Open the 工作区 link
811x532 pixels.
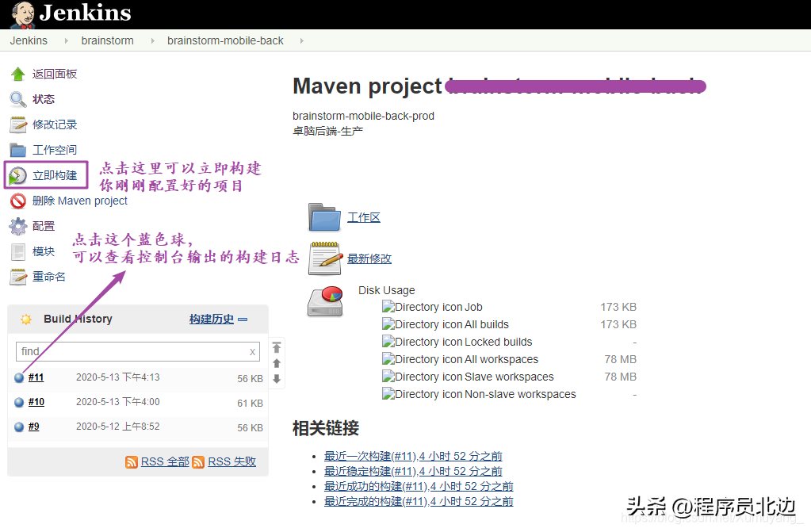point(364,217)
